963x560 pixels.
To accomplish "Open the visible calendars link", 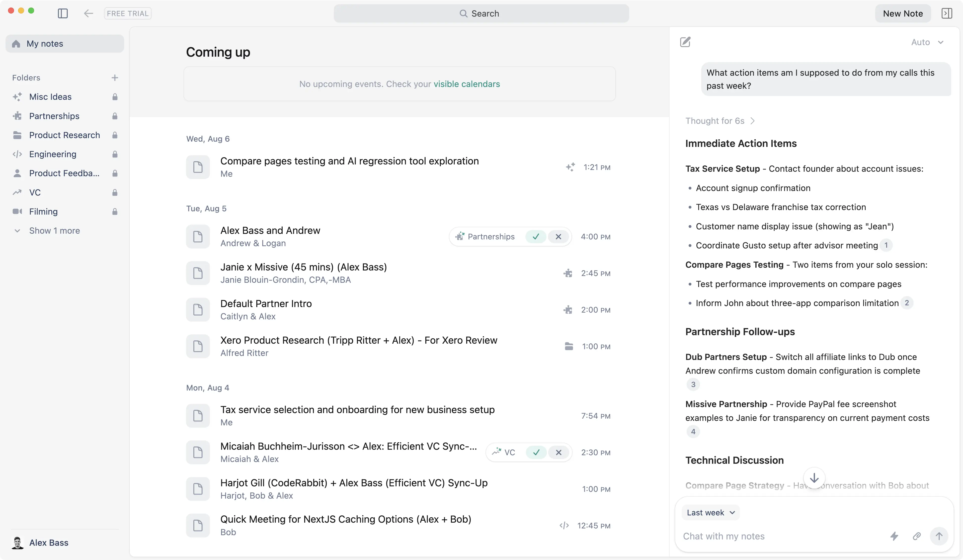I will [467, 84].
